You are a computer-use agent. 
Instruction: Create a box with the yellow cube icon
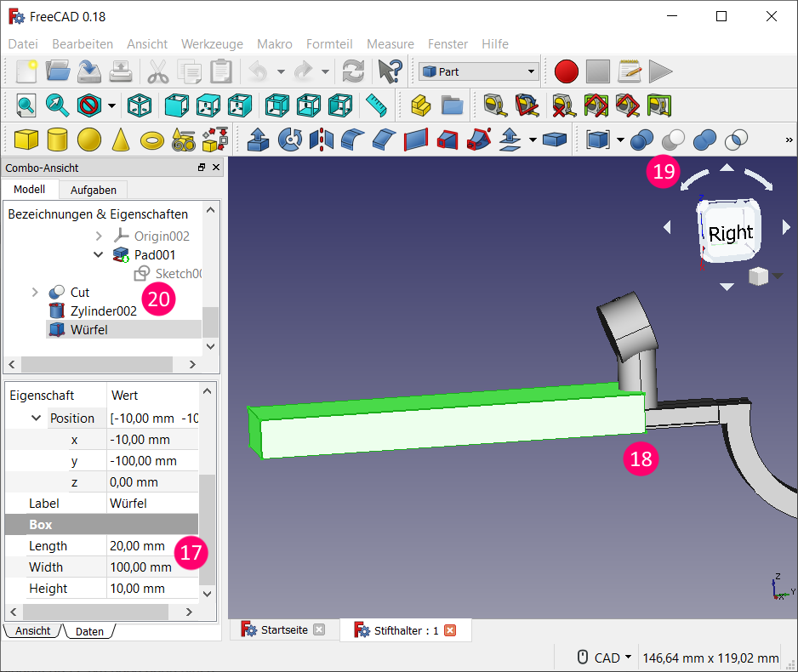pyautogui.click(x=27, y=139)
